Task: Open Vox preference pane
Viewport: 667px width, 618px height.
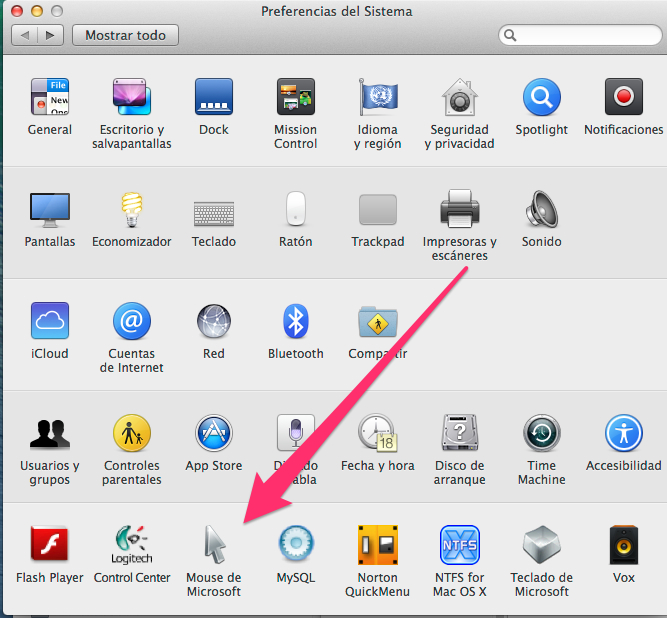Action: 624,545
